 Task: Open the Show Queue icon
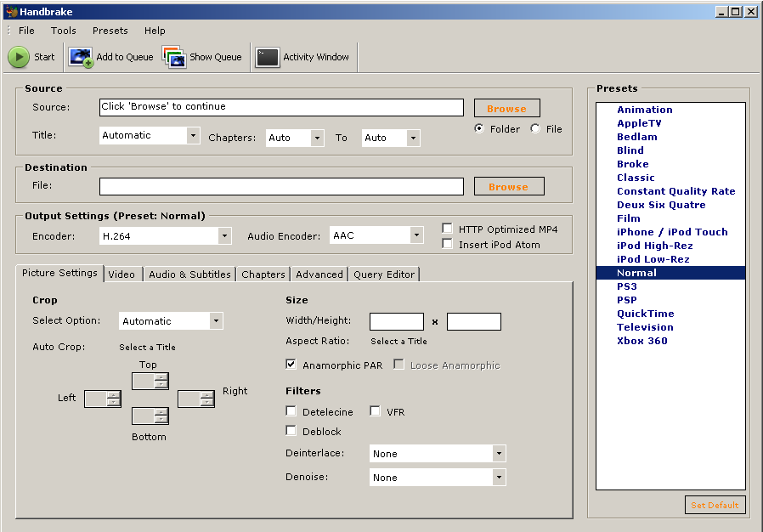(x=174, y=57)
